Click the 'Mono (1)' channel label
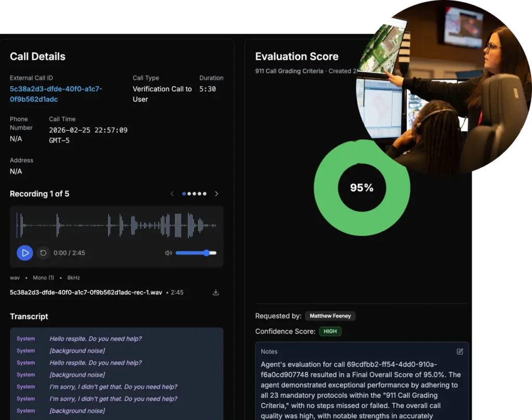The image size is (532, 420). [44, 278]
